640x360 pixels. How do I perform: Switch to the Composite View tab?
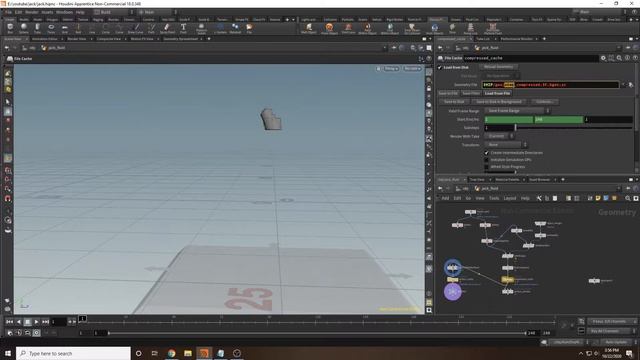click(x=109, y=39)
